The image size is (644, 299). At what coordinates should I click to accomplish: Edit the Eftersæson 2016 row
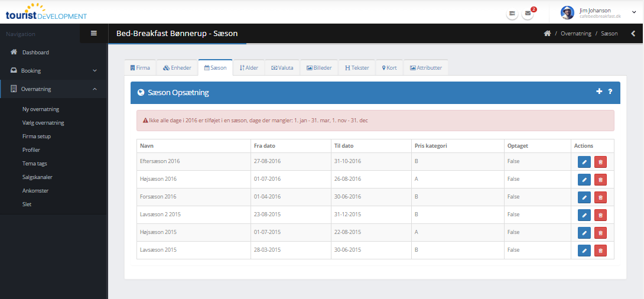click(584, 162)
